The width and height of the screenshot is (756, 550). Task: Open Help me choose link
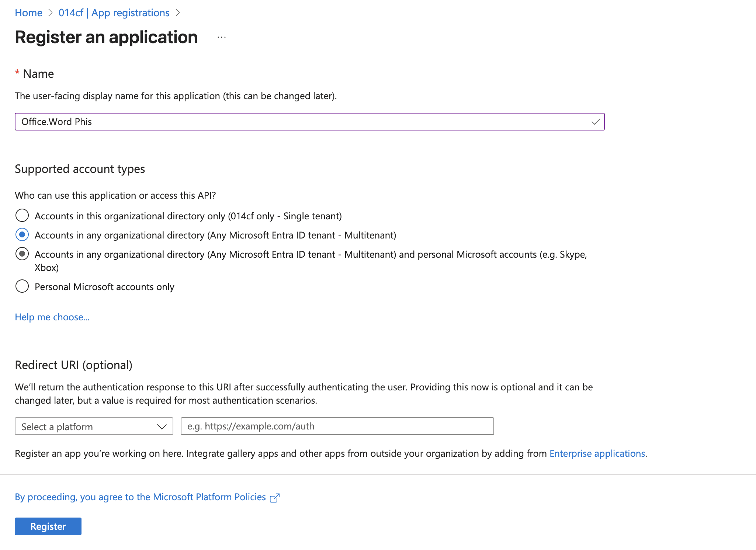pyautogui.click(x=52, y=317)
